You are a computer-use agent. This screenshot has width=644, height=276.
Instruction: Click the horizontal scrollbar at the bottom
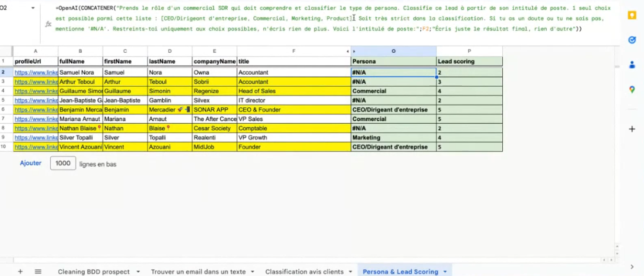click(x=306, y=260)
